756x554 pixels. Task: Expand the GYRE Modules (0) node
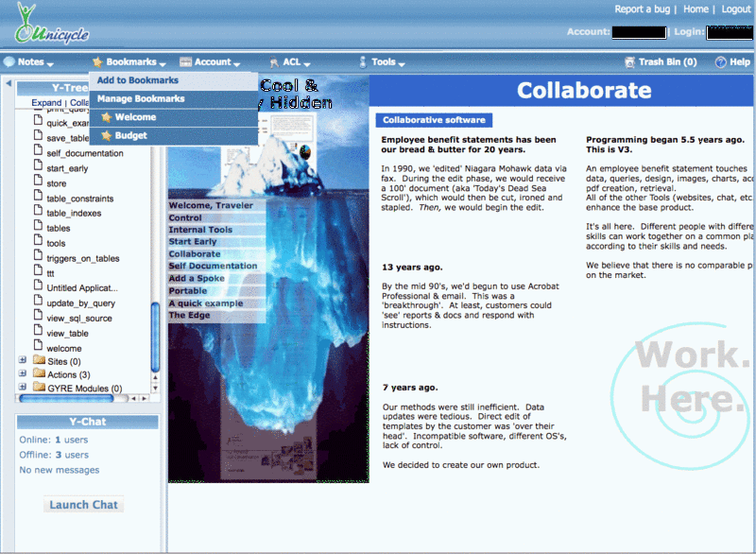click(23, 388)
